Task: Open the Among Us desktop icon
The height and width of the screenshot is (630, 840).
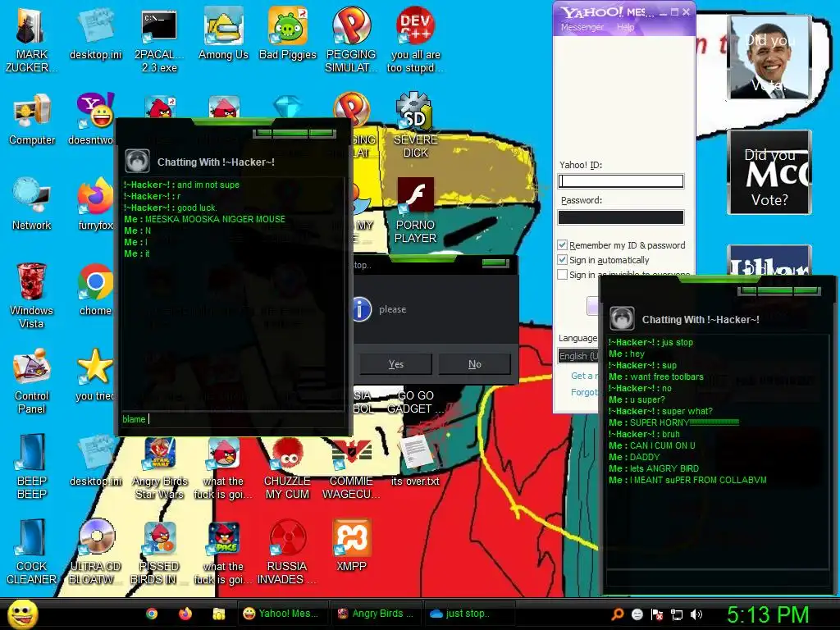Action: 223,33
